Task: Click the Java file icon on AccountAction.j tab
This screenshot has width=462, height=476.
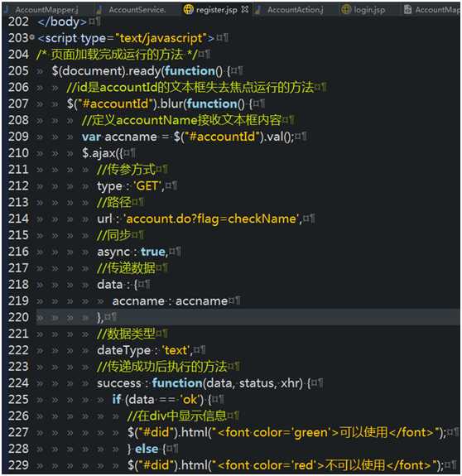Action: [x=258, y=10]
